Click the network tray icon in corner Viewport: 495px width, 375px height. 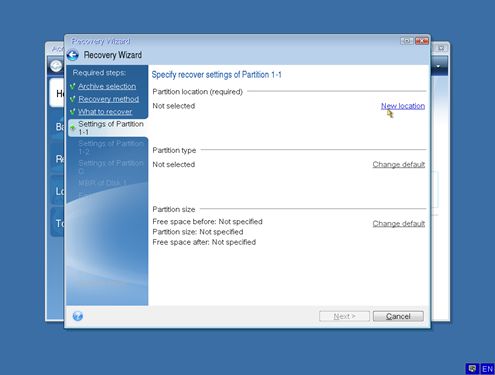click(x=472, y=369)
